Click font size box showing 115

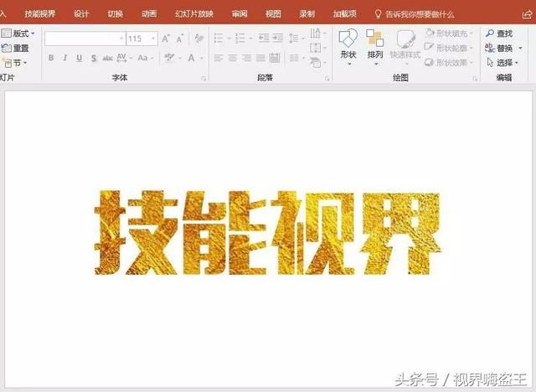pyautogui.click(x=138, y=39)
